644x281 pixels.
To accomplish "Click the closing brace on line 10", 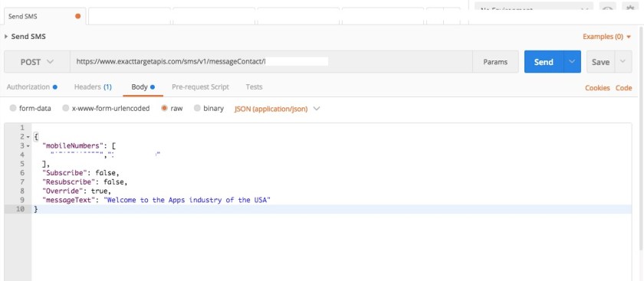I will pos(36,209).
